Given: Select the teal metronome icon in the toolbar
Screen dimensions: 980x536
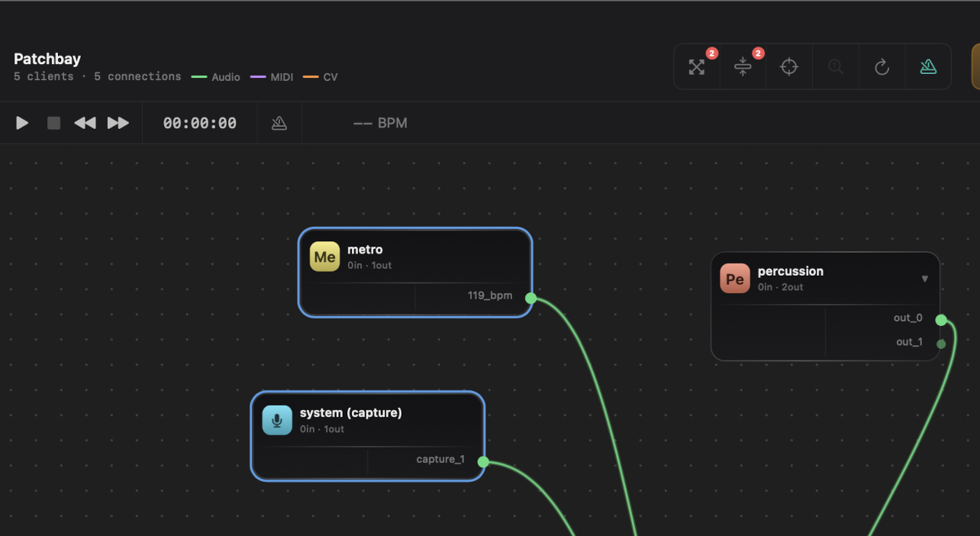Looking at the screenshot, I should pyautogui.click(x=928, y=66).
